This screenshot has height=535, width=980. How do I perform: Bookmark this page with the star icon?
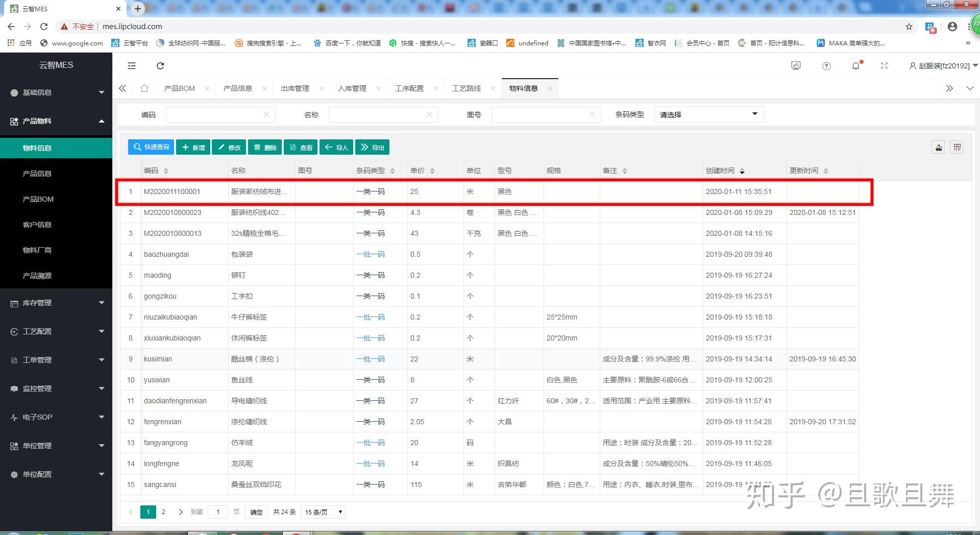[x=909, y=27]
